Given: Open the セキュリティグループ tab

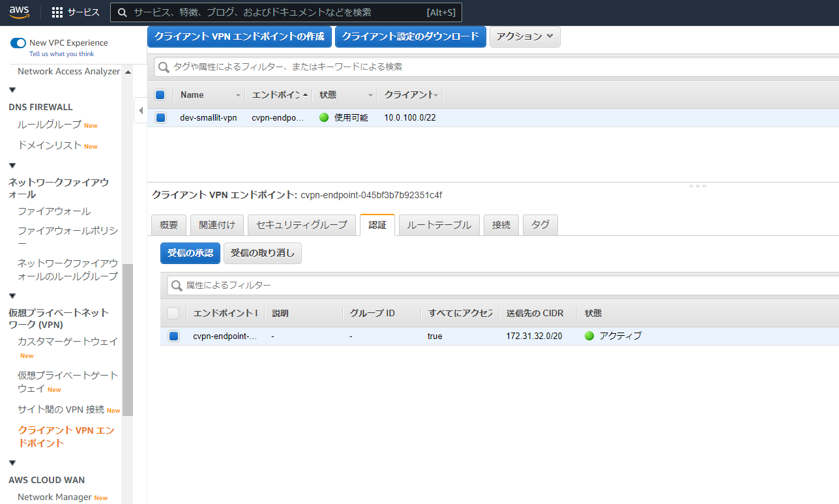Looking at the screenshot, I should tap(302, 225).
